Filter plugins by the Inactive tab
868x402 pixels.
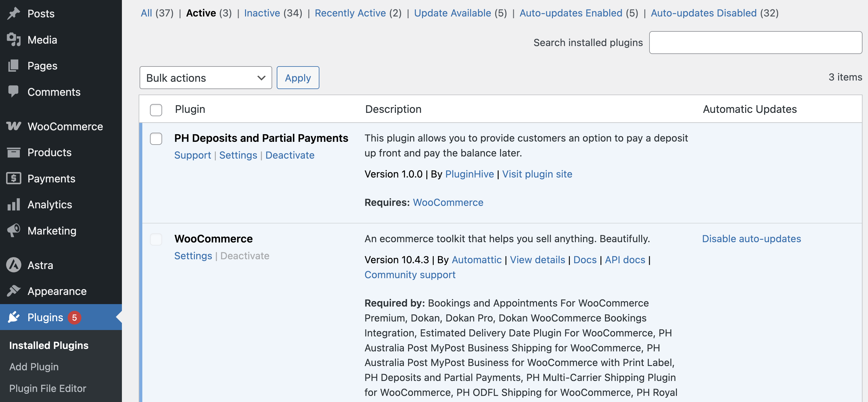tap(262, 13)
